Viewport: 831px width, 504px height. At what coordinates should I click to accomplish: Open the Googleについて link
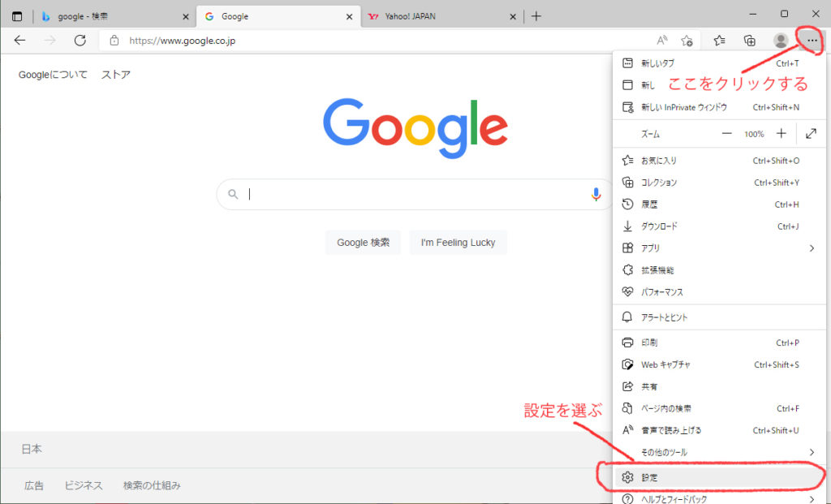pyautogui.click(x=53, y=75)
